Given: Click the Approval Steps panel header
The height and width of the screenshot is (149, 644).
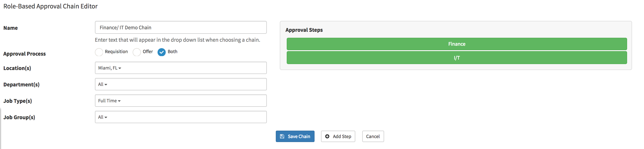Looking at the screenshot, I should pos(304,30).
